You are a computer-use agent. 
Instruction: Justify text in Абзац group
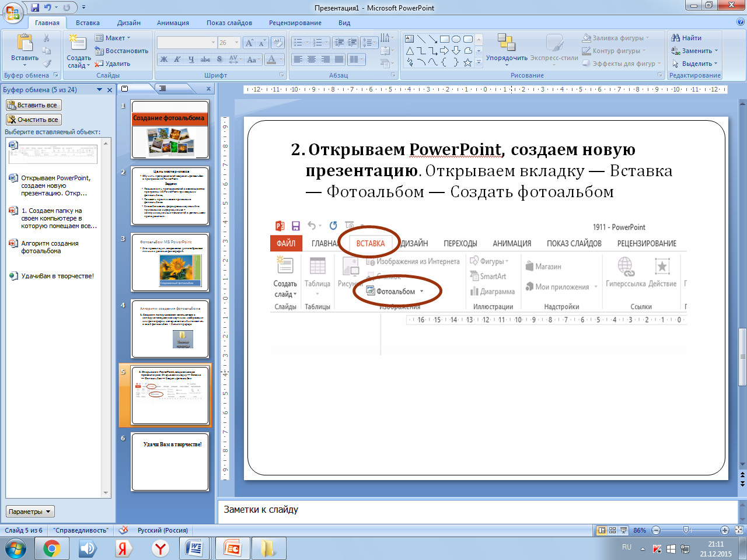click(338, 59)
